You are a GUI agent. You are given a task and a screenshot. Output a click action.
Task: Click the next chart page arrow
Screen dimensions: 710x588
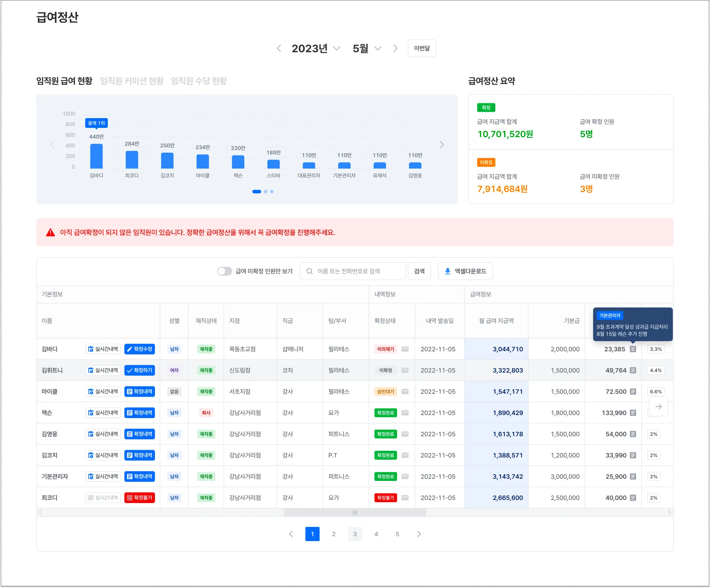pos(442,145)
